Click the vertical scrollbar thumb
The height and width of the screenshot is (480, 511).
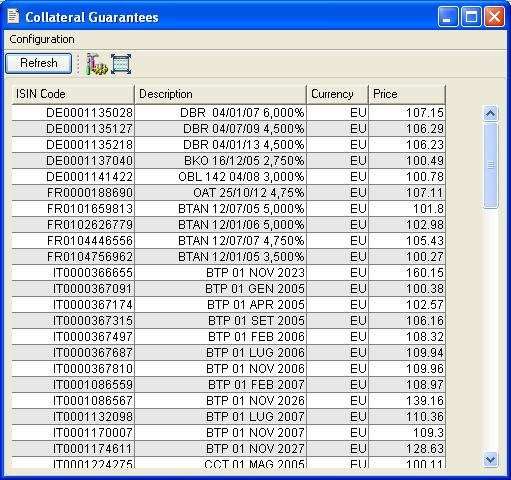pyautogui.click(x=490, y=165)
